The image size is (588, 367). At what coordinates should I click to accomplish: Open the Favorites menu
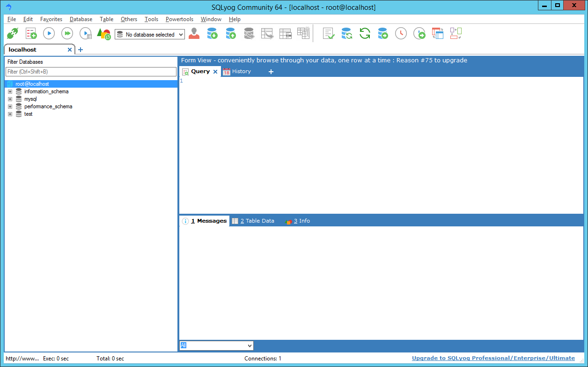point(51,19)
